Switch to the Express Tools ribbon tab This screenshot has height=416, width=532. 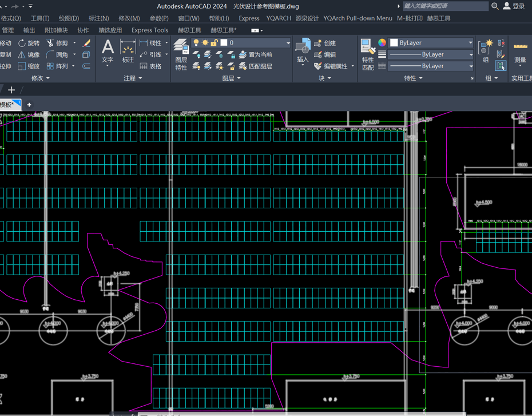tap(150, 30)
